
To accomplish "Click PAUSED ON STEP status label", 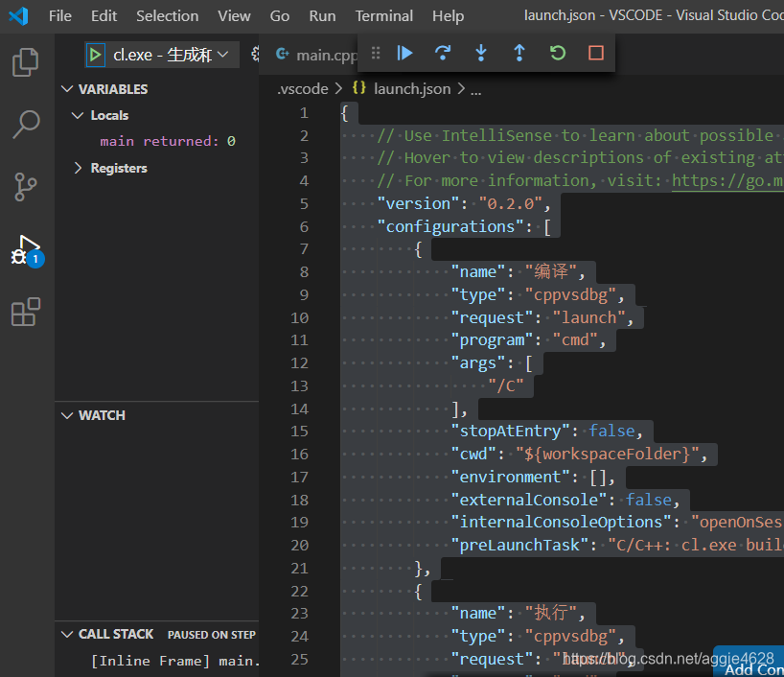I will click(x=212, y=635).
